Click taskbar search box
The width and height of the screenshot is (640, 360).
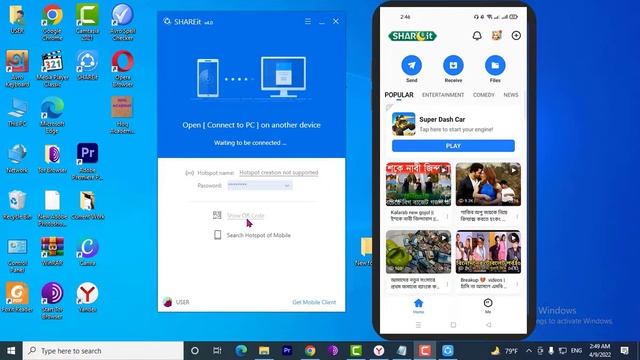103,351
